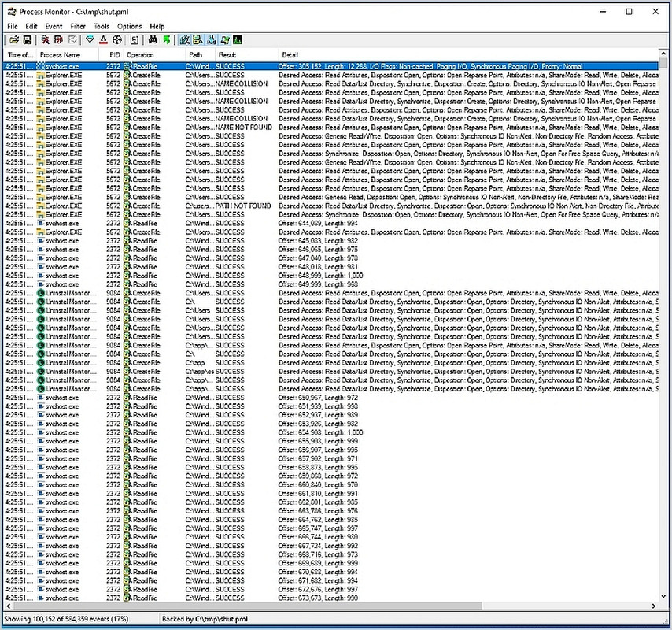Viewport: 672px width, 630px height.
Task: Click the Path column header
Action: tap(200, 55)
